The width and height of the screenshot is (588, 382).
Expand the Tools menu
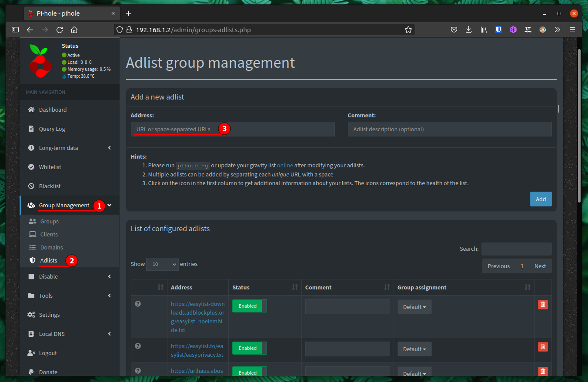click(x=70, y=296)
